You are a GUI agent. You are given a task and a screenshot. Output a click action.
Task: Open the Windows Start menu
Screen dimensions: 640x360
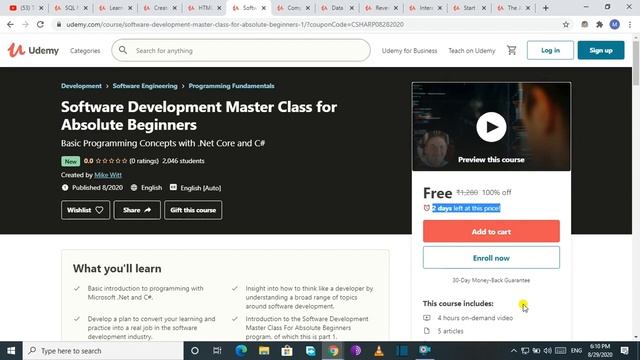pos(11,351)
